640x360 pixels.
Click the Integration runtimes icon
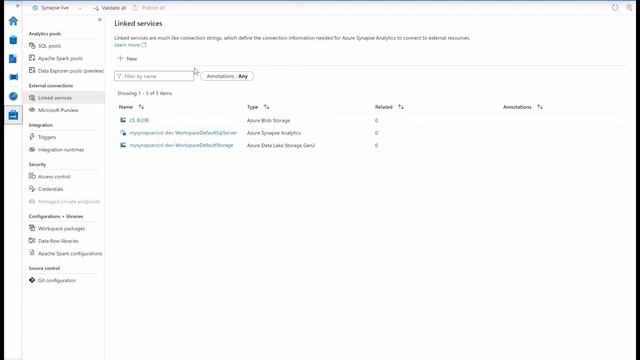32,149
